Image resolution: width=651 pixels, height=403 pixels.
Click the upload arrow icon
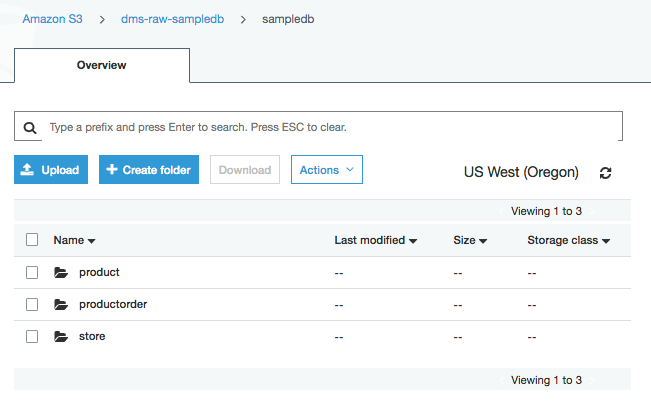tap(28, 170)
